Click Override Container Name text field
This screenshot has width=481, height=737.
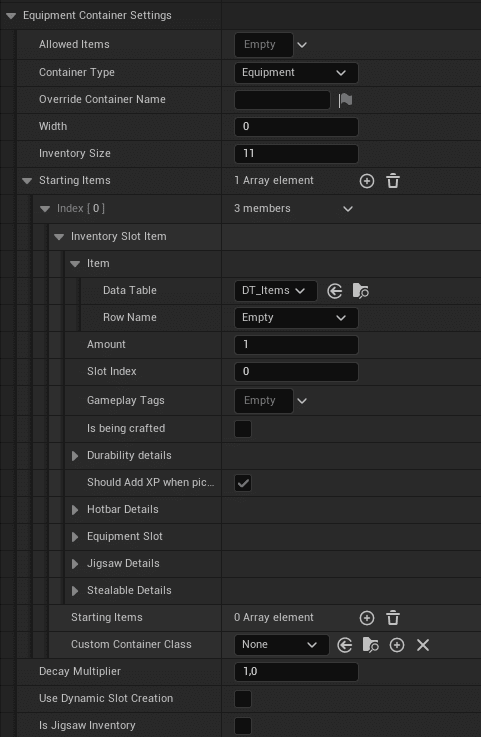pyautogui.click(x=282, y=100)
